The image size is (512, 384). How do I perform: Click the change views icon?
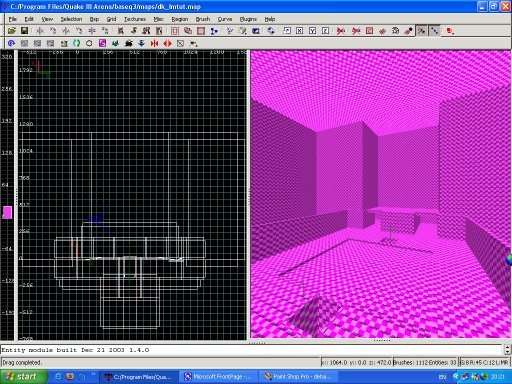230,31
